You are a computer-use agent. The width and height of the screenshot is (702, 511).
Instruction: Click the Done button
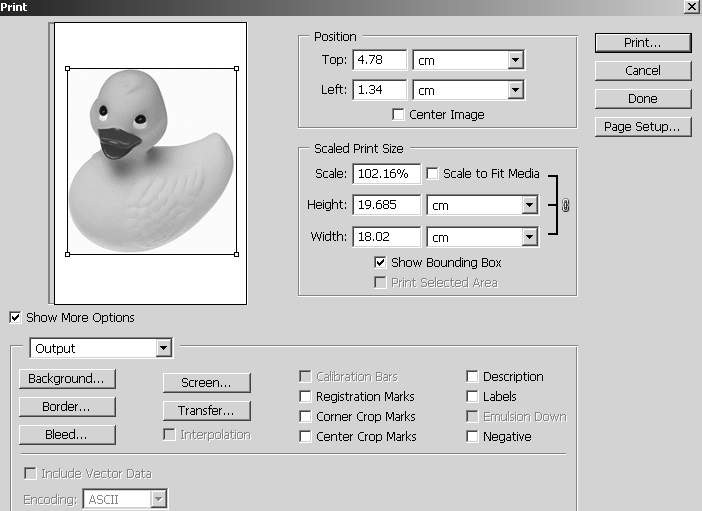click(643, 99)
